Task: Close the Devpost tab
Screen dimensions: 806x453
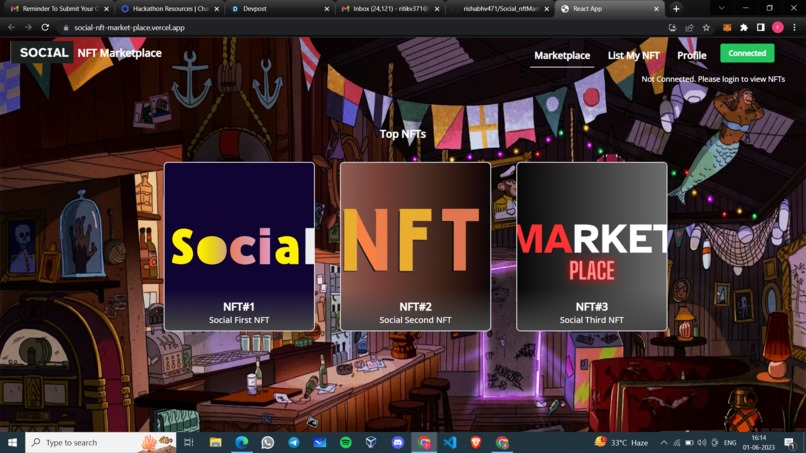Action: 326,9
